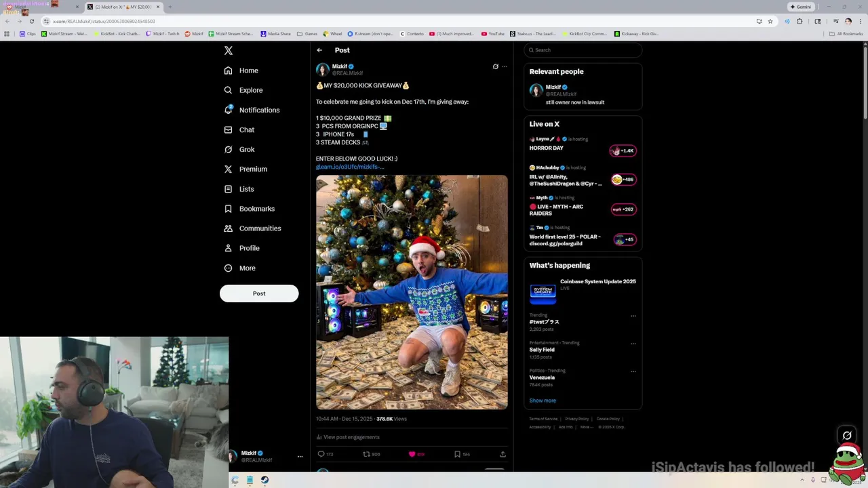Click the Grok floating button
868x488 pixels.
click(847, 435)
